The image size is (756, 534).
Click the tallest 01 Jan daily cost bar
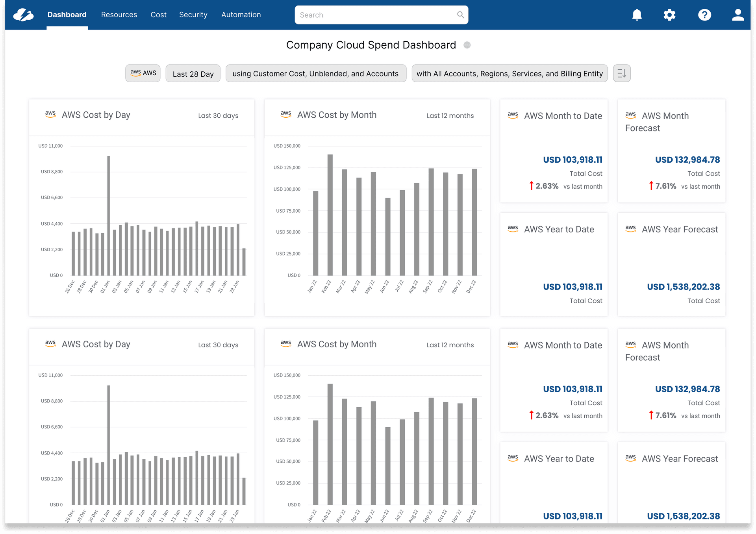coord(109,216)
